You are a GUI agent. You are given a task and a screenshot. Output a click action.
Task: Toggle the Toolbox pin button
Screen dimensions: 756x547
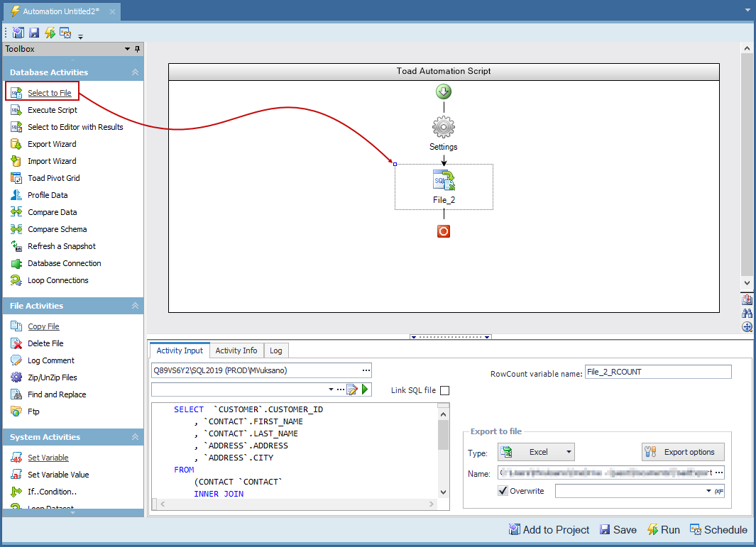138,49
